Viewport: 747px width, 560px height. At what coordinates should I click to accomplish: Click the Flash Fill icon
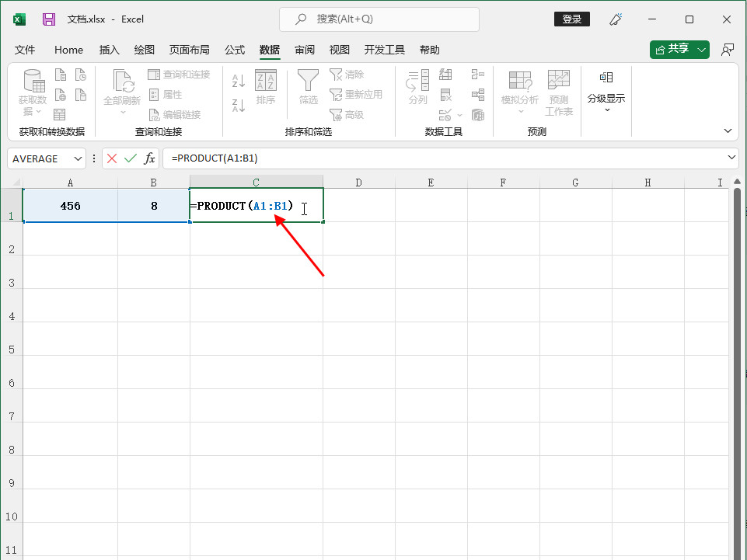point(445,75)
